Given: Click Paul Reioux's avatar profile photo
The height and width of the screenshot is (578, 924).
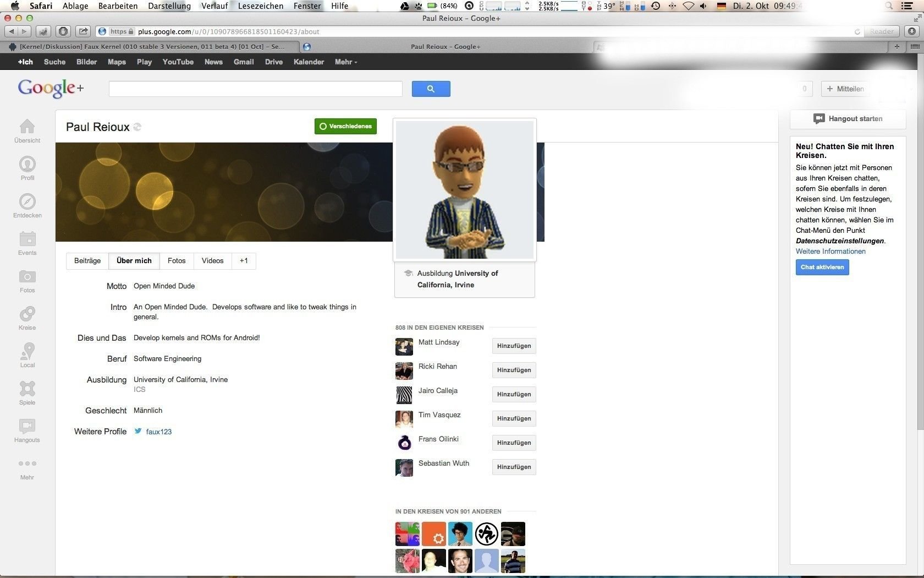Looking at the screenshot, I should pos(465,190).
